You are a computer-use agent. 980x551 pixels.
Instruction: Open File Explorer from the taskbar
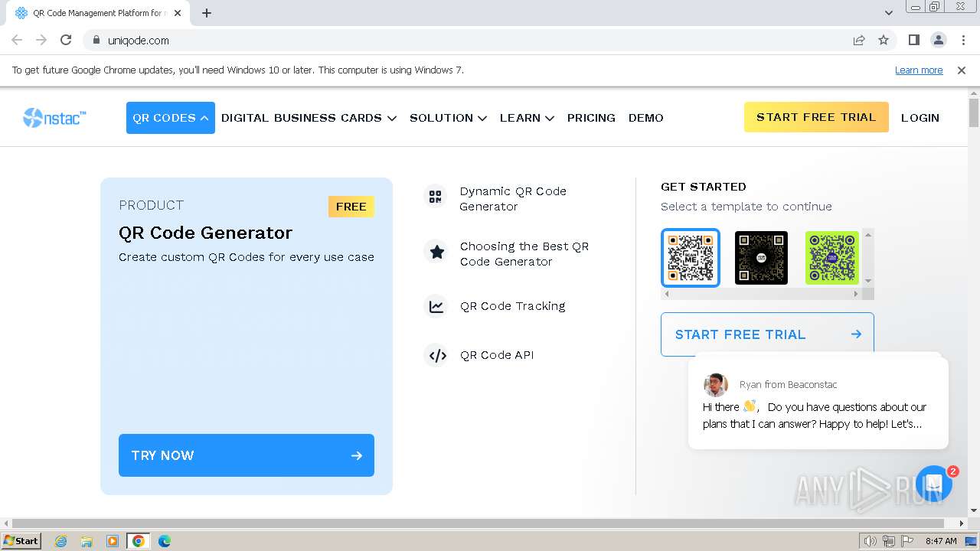pos(87,541)
